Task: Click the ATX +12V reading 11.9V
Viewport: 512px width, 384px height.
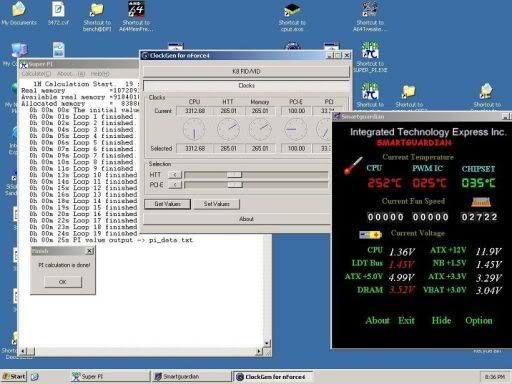Action: pos(488,252)
